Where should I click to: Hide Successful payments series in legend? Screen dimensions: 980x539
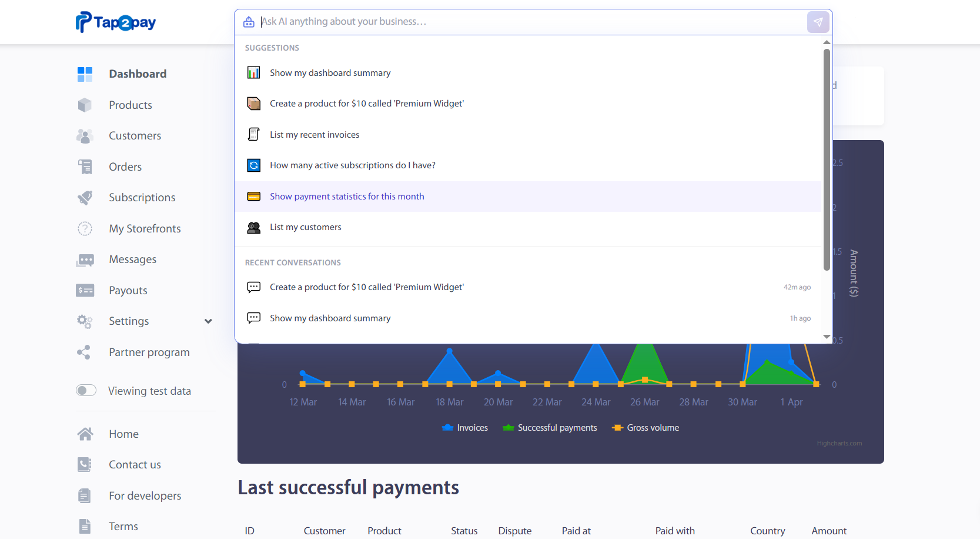click(x=550, y=428)
